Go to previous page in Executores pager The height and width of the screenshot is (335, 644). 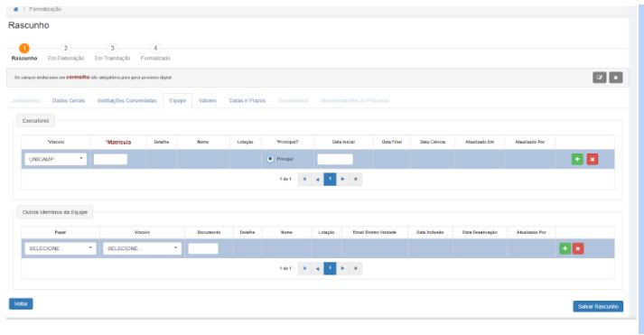point(317,179)
